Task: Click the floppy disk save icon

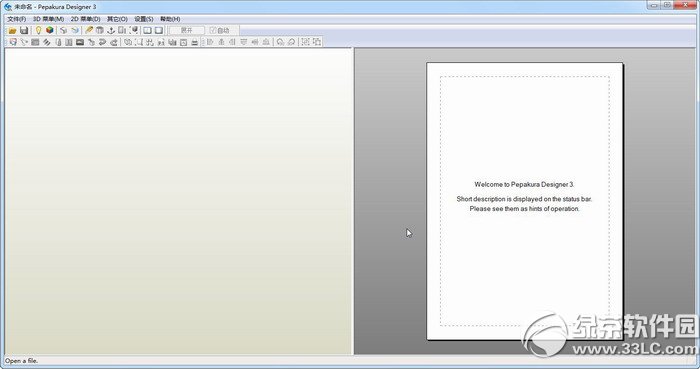Action: 24,30
